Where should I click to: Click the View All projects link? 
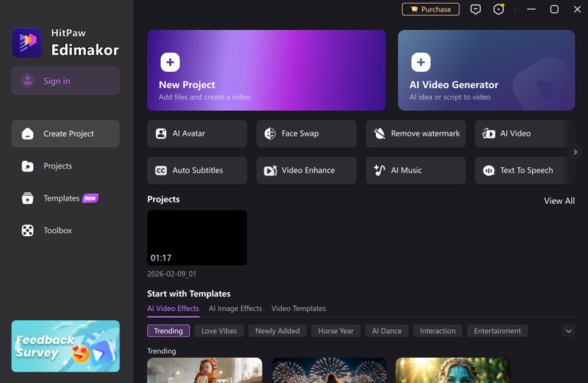click(x=559, y=201)
